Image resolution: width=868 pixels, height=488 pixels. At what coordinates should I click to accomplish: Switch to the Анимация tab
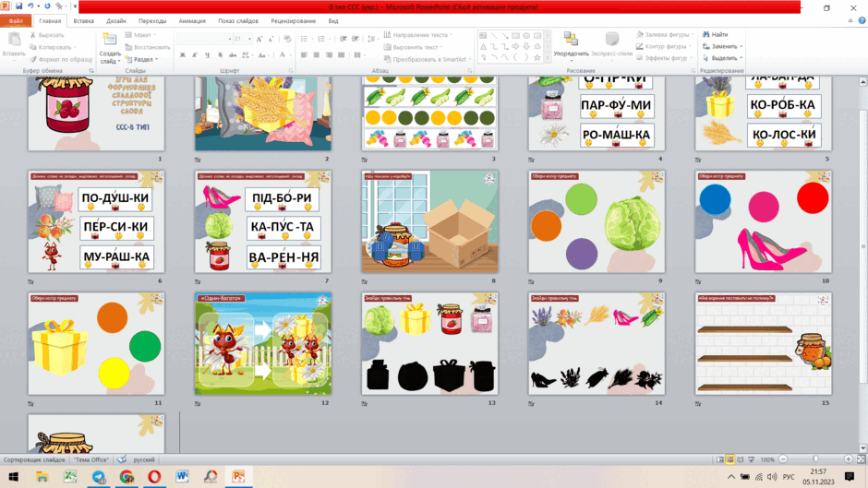point(192,21)
